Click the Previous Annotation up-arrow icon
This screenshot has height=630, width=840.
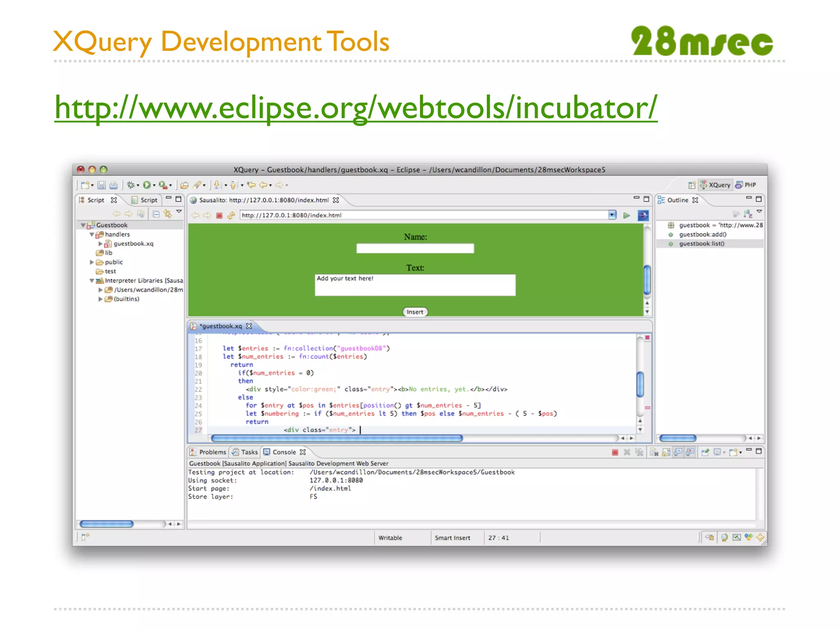point(233,185)
